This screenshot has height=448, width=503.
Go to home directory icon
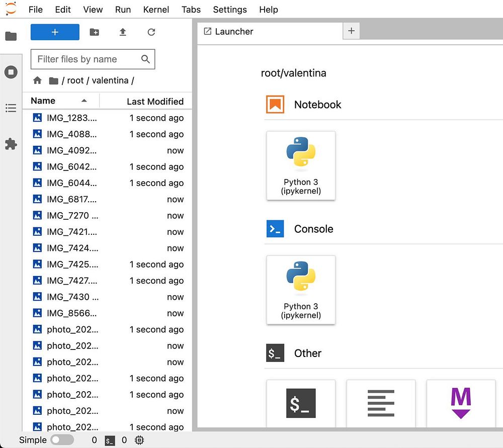coord(37,80)
